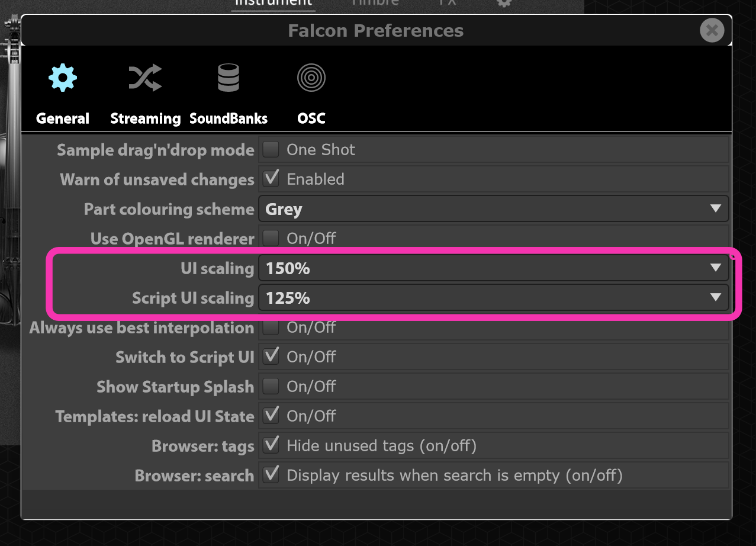Image resolution: width=756 pixels, height=546 pixels.
Task: Toggle Templates: reload UI State checkbox
Action: (x=271, y=416)
